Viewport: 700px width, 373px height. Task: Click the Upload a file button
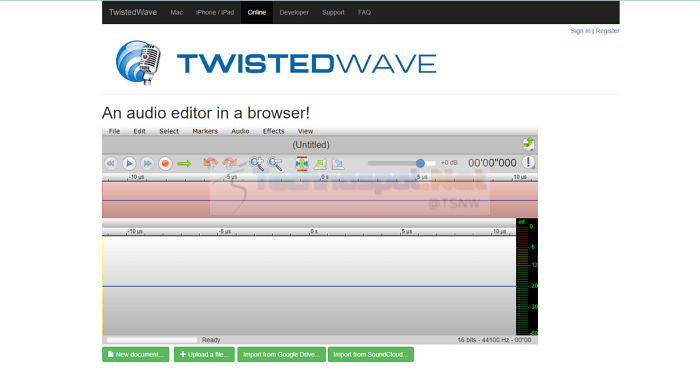[x=204, y=354]
